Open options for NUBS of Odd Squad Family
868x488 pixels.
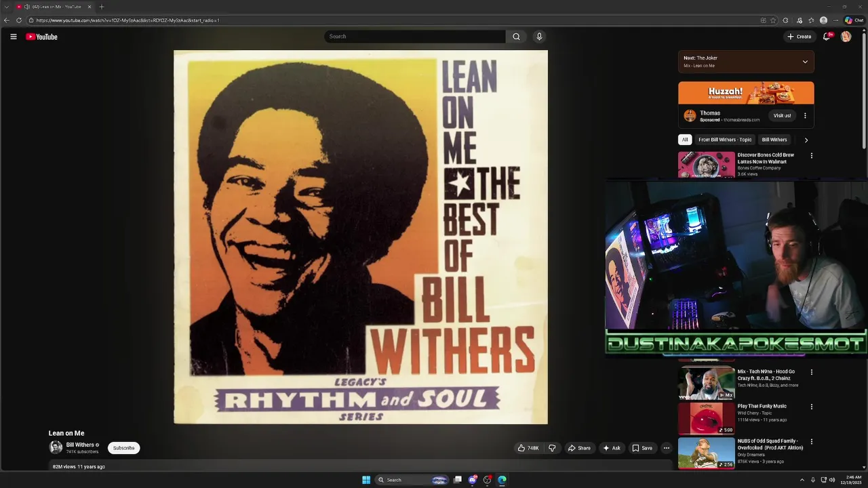pos(811,442)
